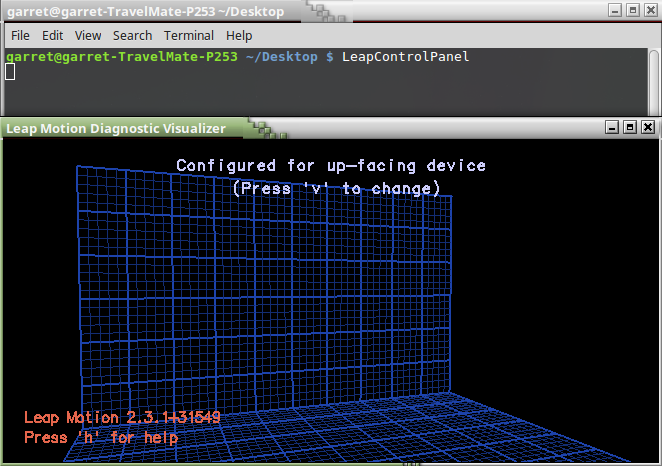Image resolution: width=662 pixels, height=466 pixels.
Task: Minimize the terminal window
Action: 615,10
